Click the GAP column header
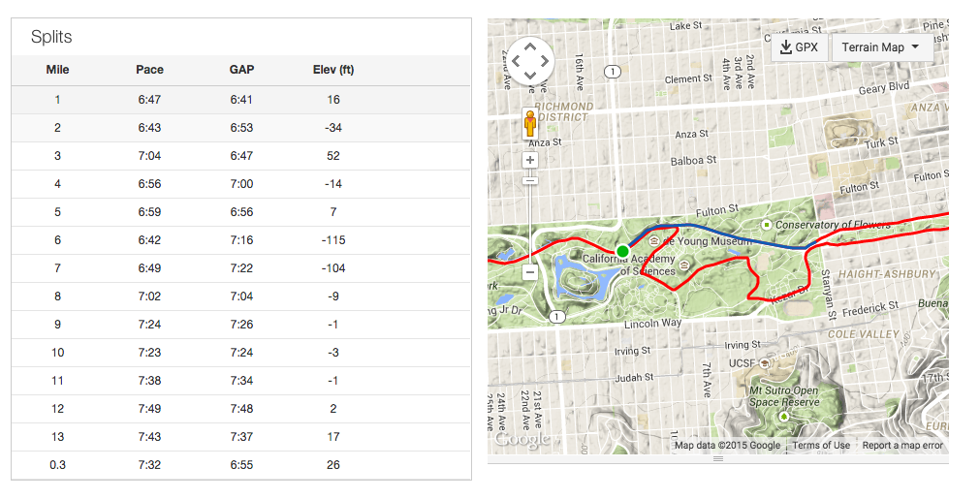Screen dimensions: 980x499 [241, 70]
